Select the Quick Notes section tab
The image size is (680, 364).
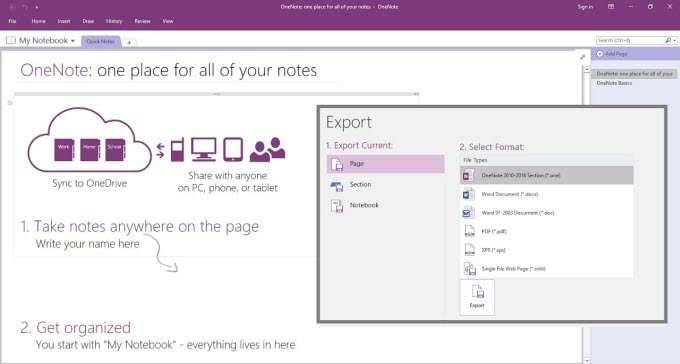[x=100, y=41]
